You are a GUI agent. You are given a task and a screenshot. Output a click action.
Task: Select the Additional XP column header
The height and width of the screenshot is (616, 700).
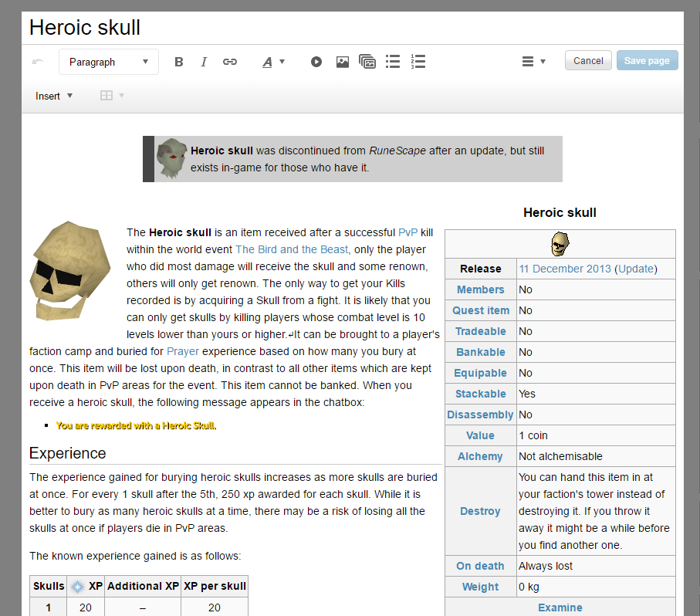point(143,586)
